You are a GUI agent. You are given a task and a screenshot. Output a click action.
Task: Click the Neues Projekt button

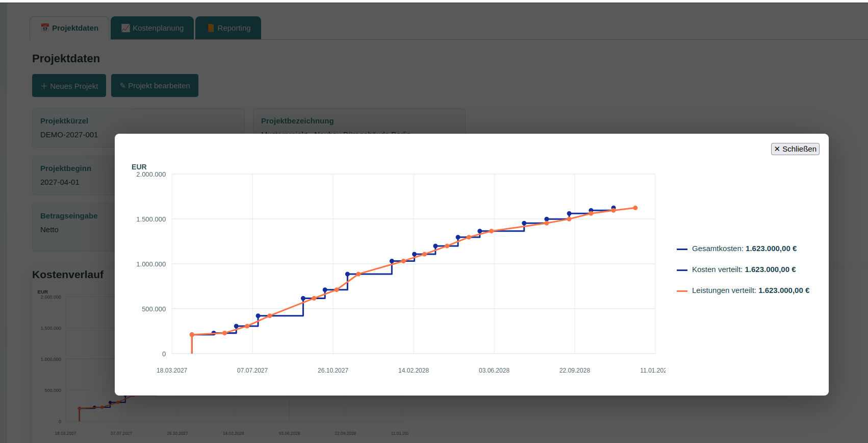tap(69, 86)
